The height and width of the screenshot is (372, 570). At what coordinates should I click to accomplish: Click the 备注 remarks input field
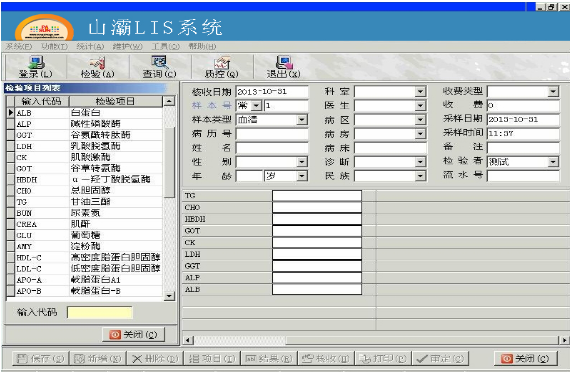523,148
